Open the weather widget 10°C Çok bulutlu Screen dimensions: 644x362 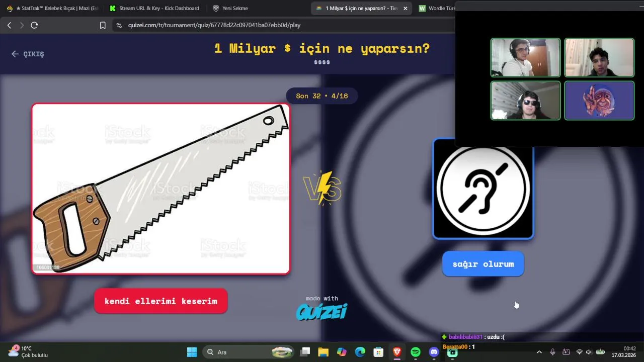[x=28, y=351]
